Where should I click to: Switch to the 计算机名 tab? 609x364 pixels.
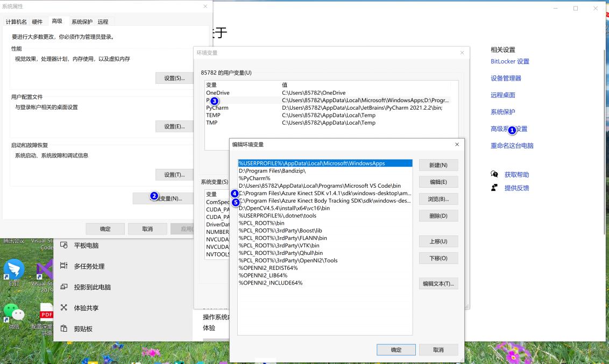click(x=16, y=22)
